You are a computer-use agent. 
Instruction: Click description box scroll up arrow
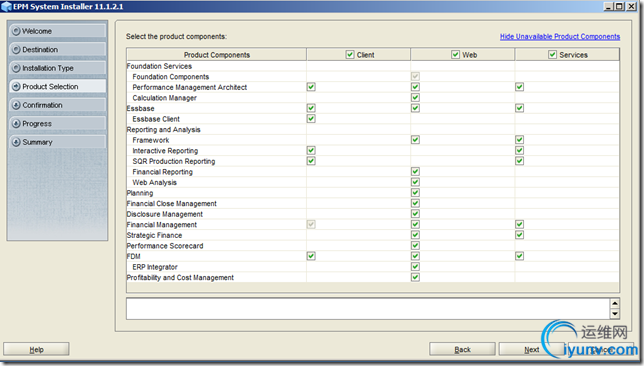tap(615, 304)
